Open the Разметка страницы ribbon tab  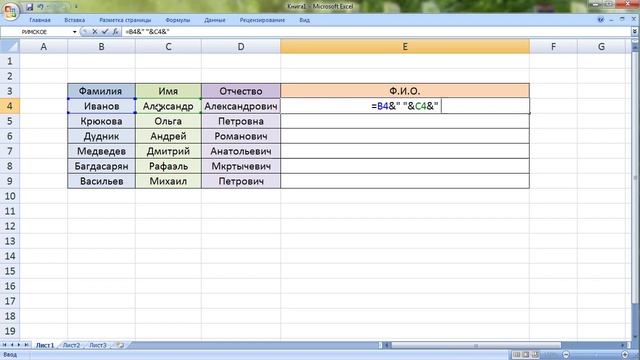[x=125, y=20]
